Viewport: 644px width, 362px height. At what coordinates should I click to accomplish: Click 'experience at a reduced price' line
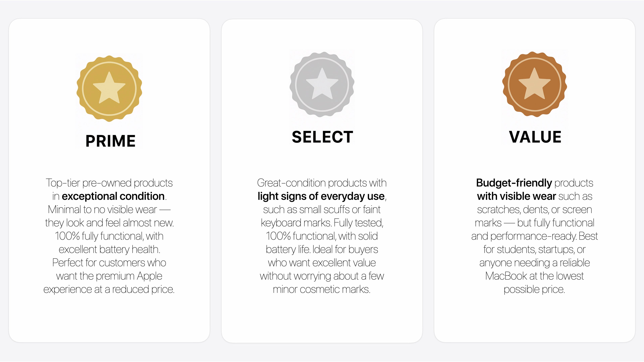[109, 289]
